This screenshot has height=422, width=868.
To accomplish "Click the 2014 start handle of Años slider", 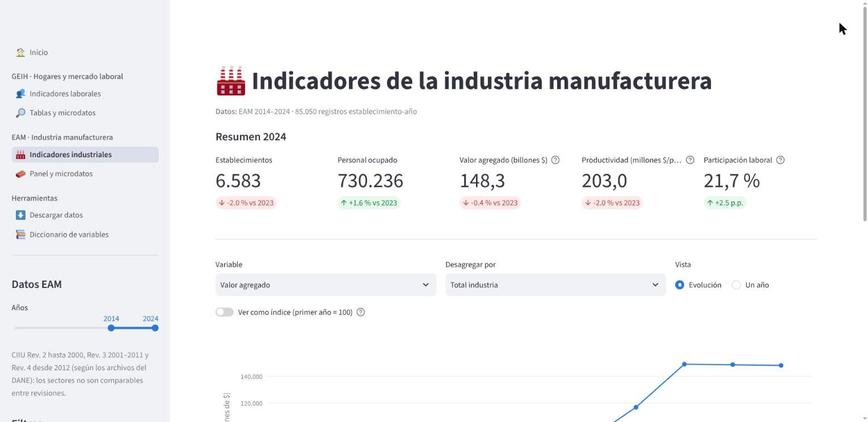I will (111, 328).
